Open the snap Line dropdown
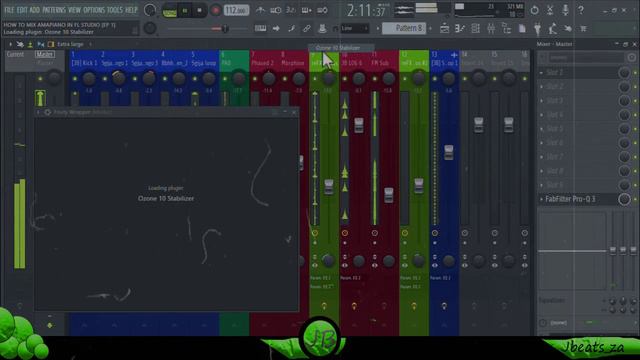Screen dimensions: 640x360 pos(354,28)
